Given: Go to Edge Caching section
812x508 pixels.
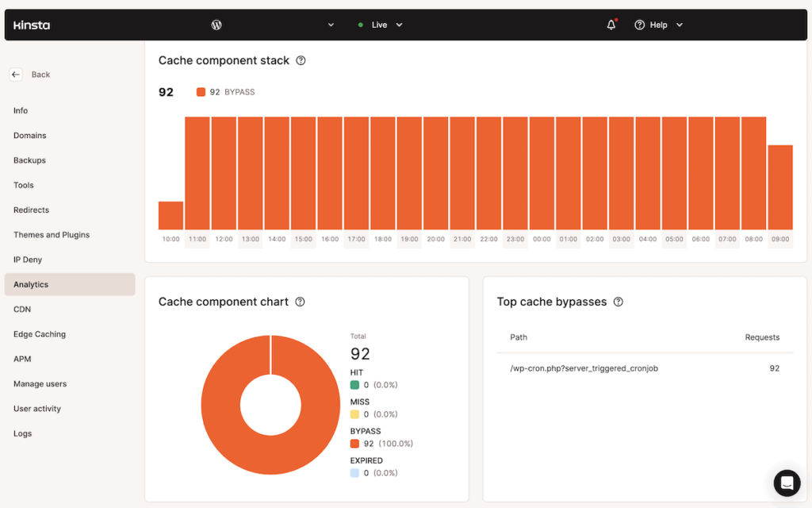Looking at the screenshot, I should (40, 334).
